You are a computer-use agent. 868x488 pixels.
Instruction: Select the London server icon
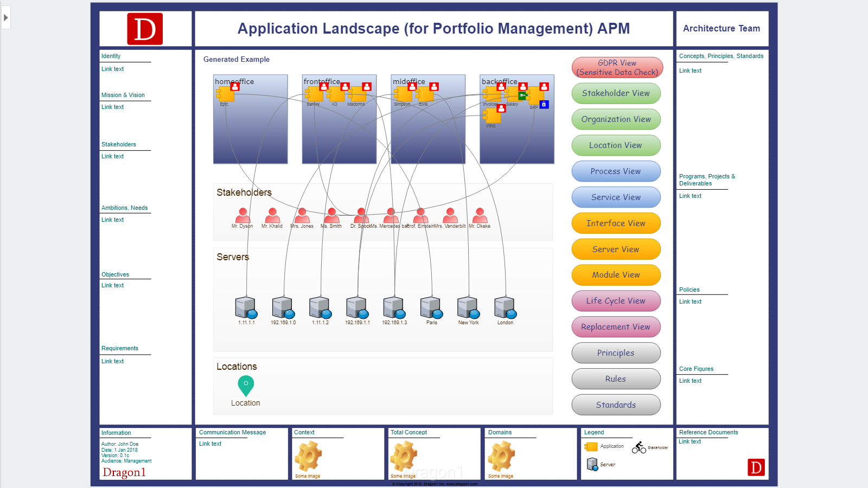click(505, 307)
